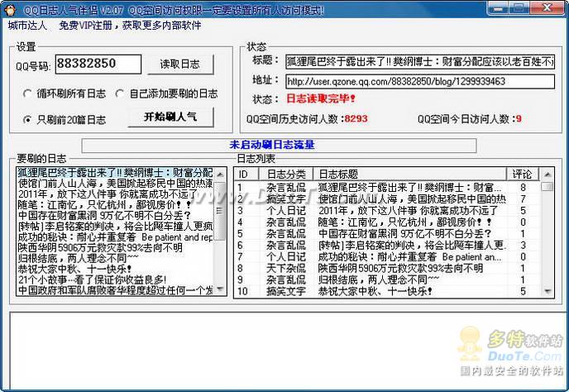Select row 4 随笔:江南忆 in 日志列表
Viewport: 569px width, 392px height.
tap(388, 222)
